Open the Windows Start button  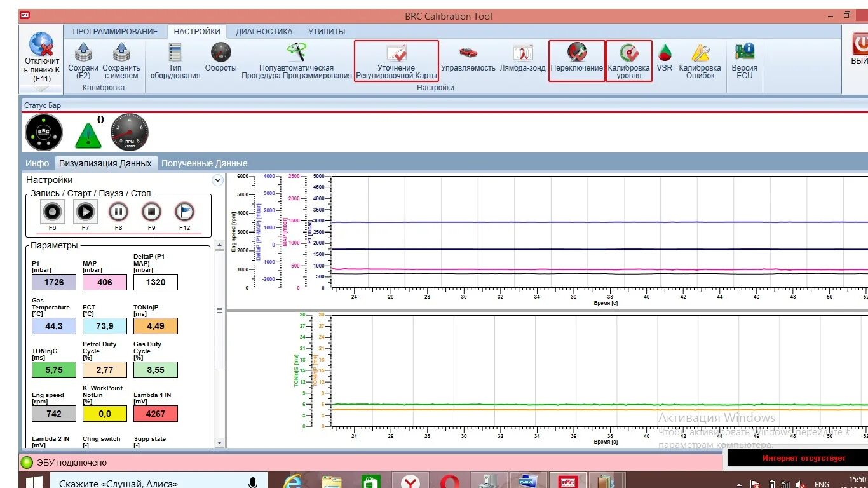(x=34, y=482)
